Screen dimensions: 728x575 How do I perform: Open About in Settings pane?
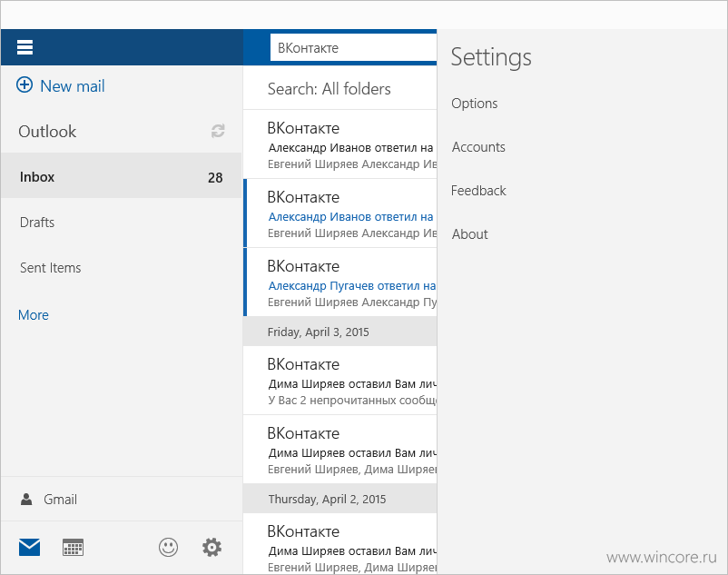tap(469, 234)
